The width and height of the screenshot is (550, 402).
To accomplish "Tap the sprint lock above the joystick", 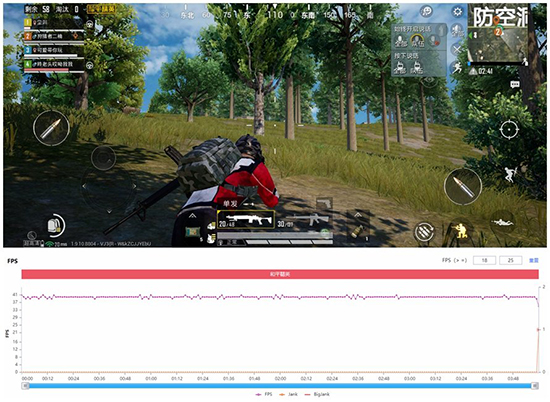I will tap(103, 158).
